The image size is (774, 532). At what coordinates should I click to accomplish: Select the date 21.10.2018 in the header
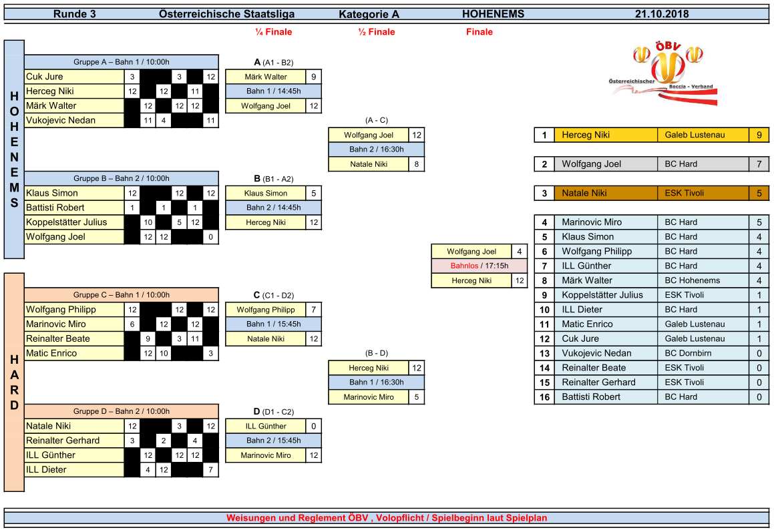click(x=661, y=14)
